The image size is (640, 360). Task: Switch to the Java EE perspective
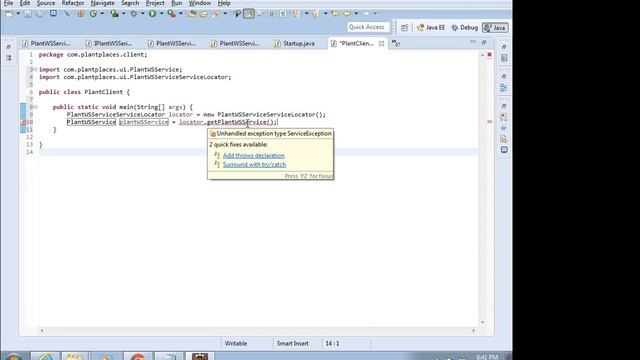coord(431,28)
